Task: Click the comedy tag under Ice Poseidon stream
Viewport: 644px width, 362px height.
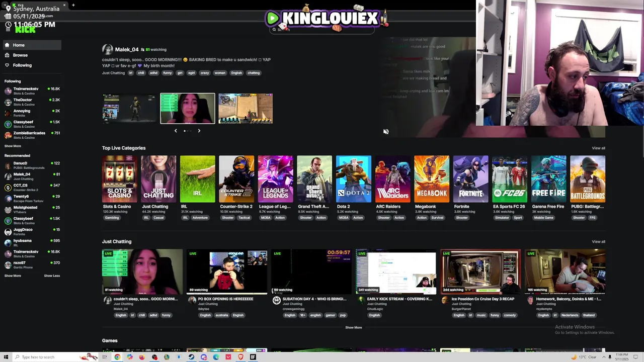Action: click(x=510, y=315)
